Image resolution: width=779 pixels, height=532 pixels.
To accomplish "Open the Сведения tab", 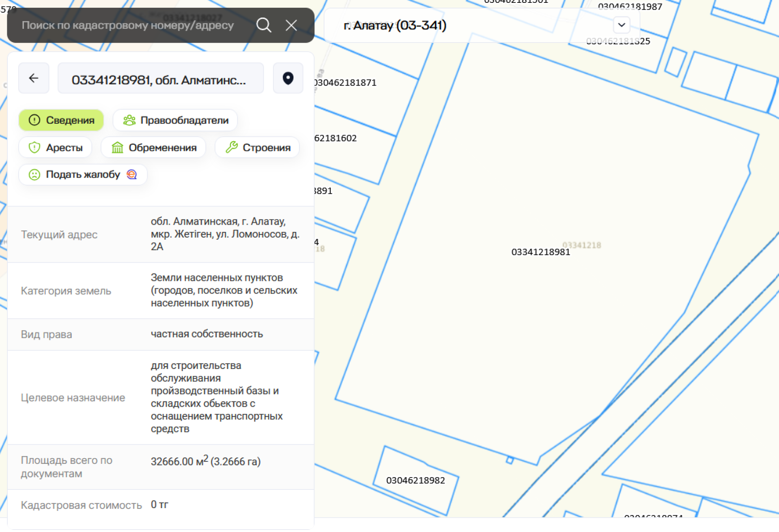I will click(61, 120).
